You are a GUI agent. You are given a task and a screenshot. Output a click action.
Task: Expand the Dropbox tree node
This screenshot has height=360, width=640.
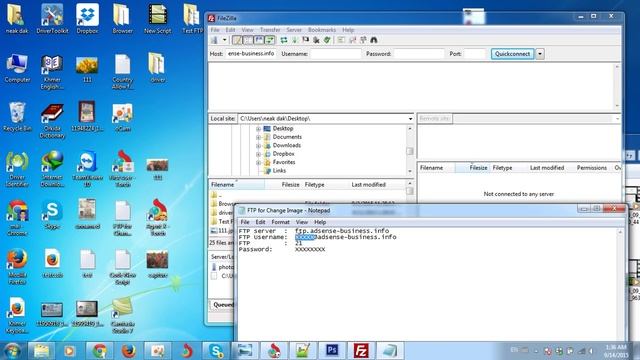(x=258, y=154)
